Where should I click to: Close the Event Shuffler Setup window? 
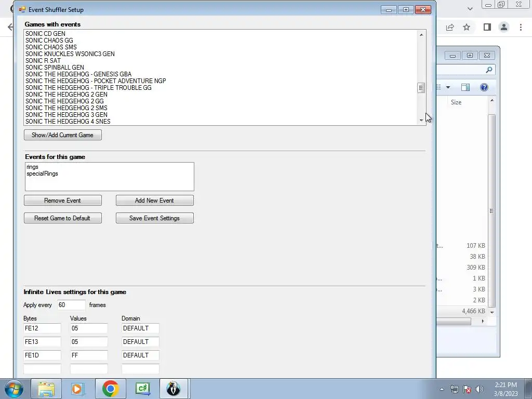[x=423, y=10]
